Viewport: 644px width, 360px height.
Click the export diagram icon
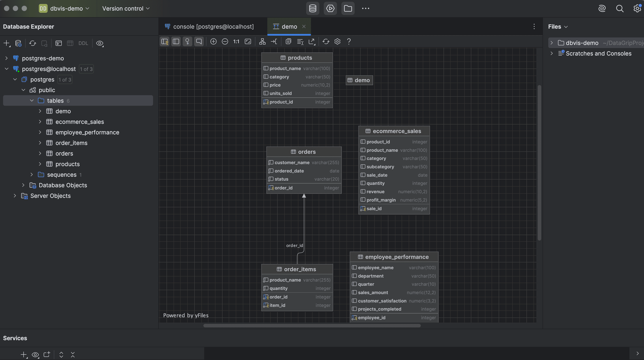pos(312,41)
